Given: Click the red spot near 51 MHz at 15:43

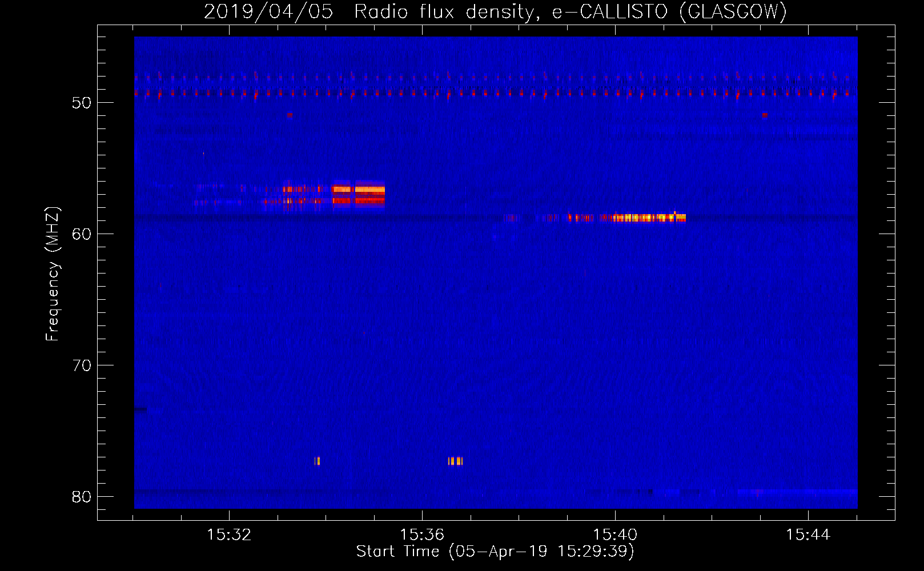Looking at the screenshot, I should pos(765,115).
